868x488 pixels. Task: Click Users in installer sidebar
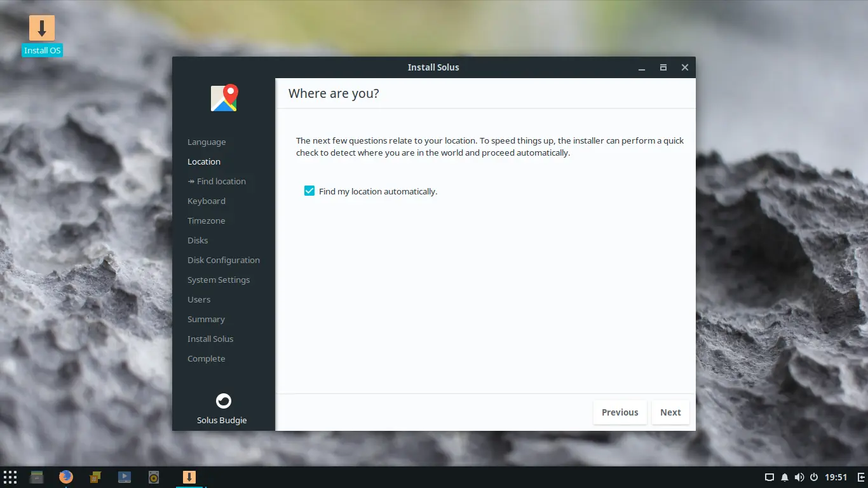click(x=199, y=299)
